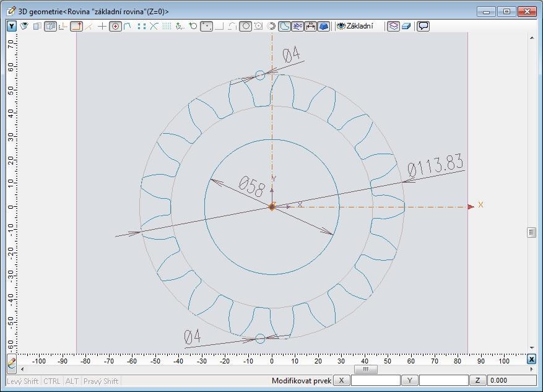Screen dimensions: 543x392
Task: Click the Z coordinate button
Action: pyautogui.click(x=477, y=380)
